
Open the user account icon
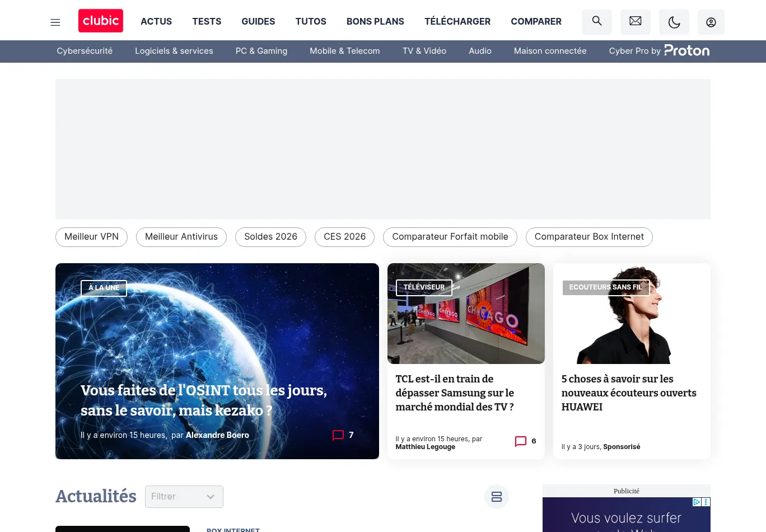pos(711,22)
